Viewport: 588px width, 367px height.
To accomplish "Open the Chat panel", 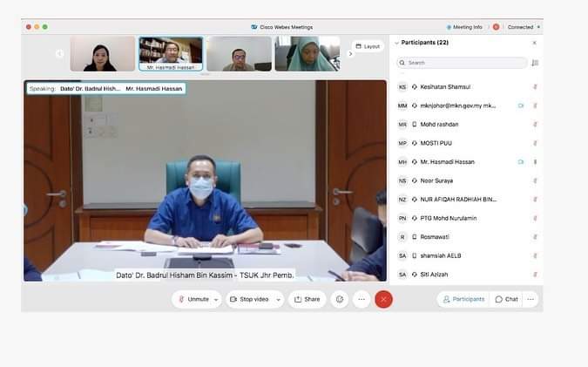I will click(x=507, y=299).
